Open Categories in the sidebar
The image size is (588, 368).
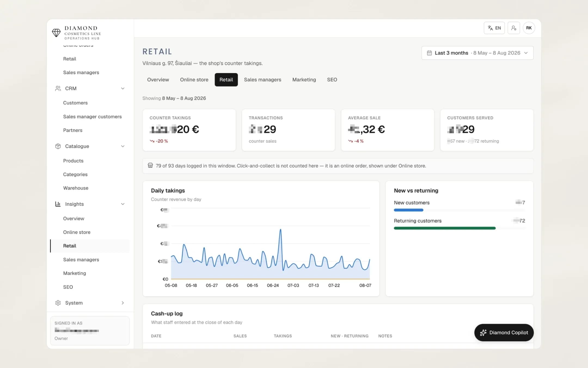pyautogui.click(x=75, y=174)
